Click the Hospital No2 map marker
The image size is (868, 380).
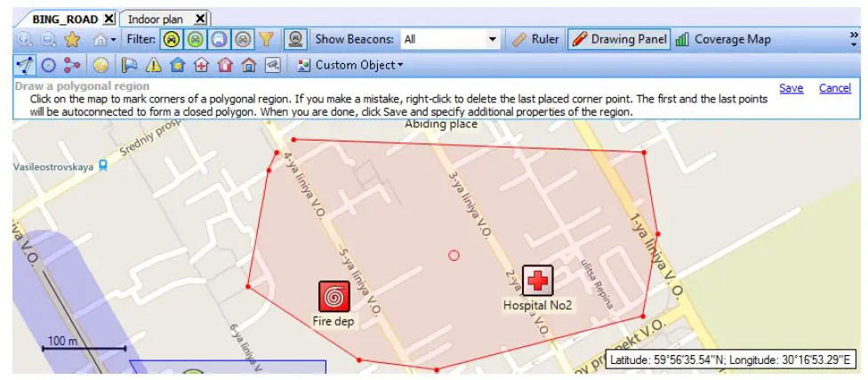[537, 281]
